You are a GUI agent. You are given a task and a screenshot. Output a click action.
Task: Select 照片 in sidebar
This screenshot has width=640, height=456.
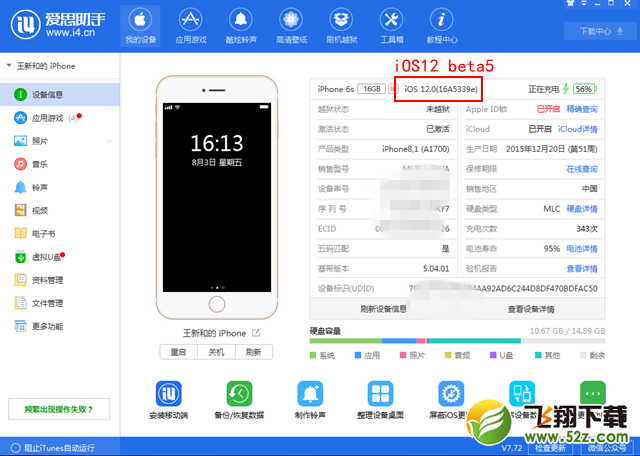point(60,141)
